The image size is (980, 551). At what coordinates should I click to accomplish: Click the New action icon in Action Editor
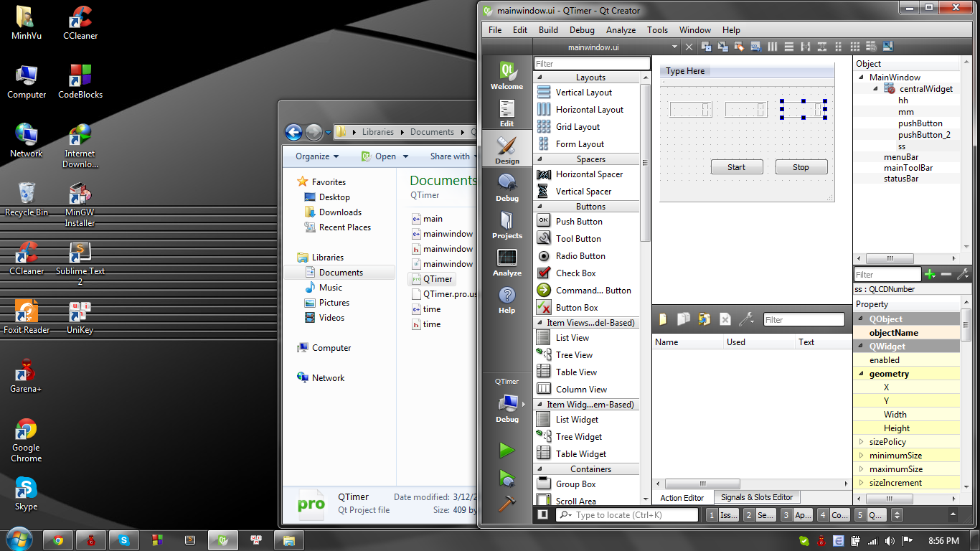(664, 319)
